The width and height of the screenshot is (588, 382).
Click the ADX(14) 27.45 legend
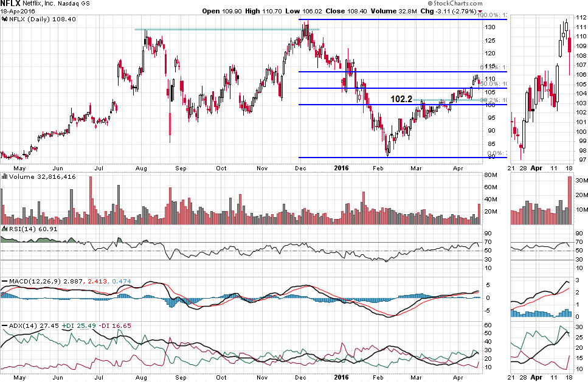(x=34, y=325)
